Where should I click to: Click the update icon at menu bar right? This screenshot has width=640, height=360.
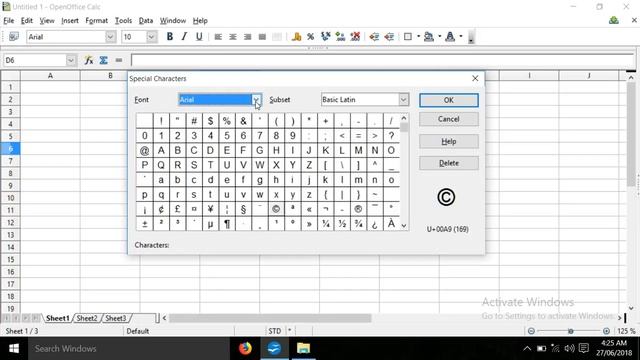613,20
